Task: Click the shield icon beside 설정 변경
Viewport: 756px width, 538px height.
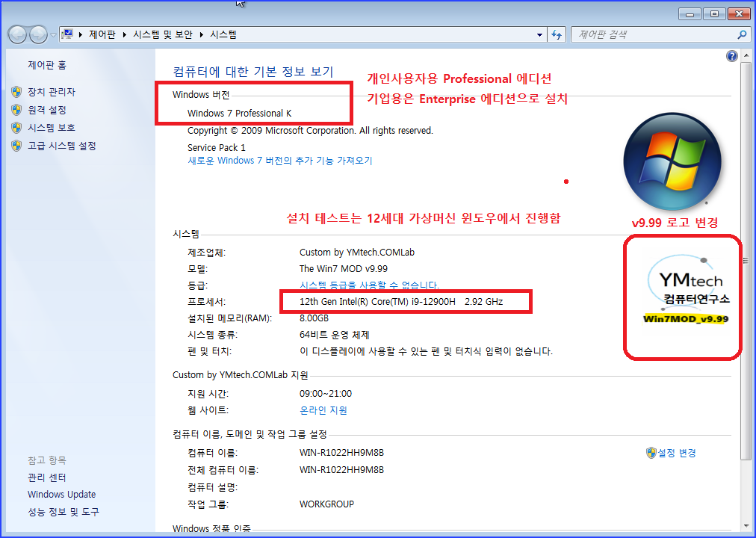Action: point(651,453)
